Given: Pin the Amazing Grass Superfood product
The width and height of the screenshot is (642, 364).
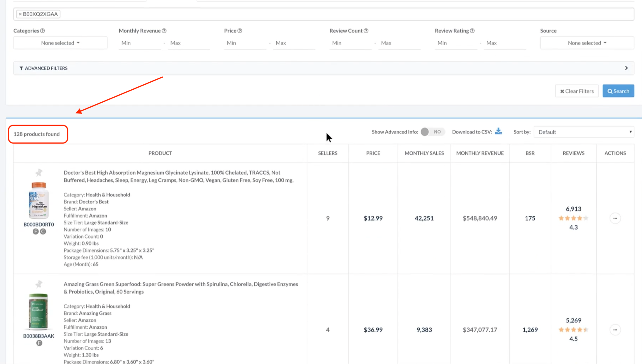Looking at the screenshot, I should point(39,284).
